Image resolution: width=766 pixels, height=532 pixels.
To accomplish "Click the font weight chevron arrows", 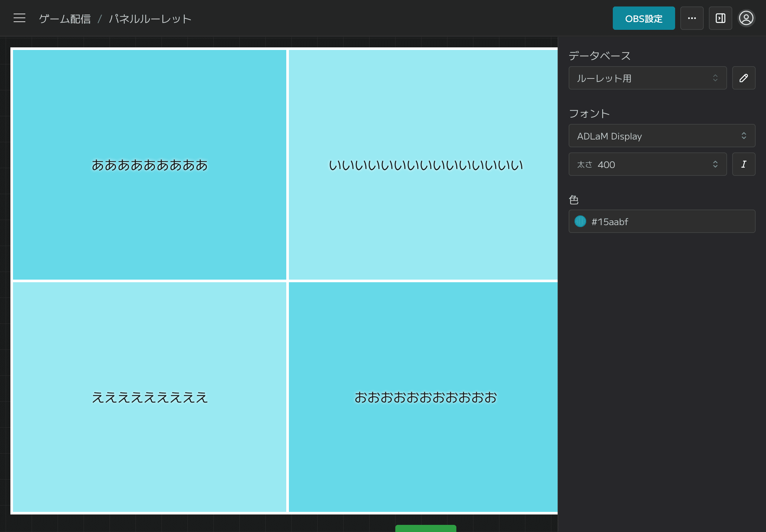I will point(715,164).
